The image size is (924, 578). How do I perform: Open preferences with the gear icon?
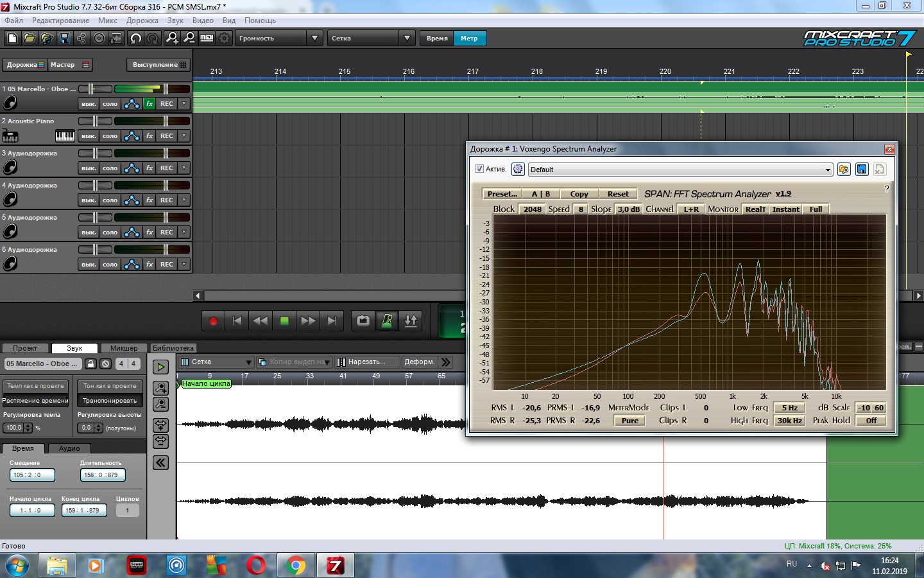(224, 39)
